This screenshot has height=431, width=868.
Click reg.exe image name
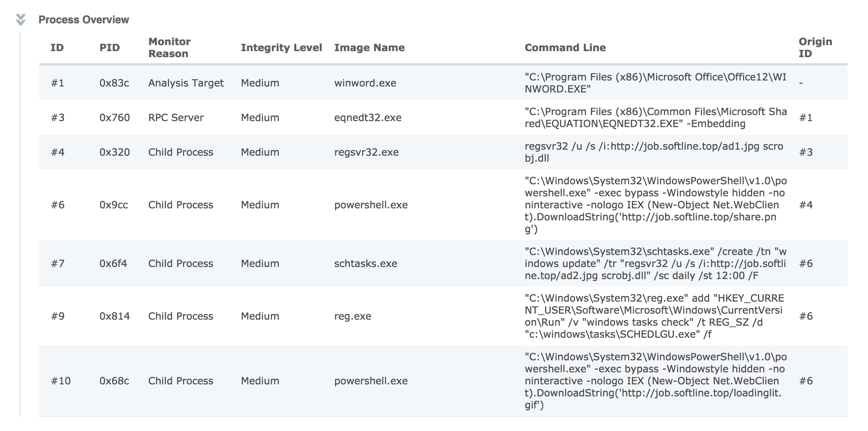[352, 316]
